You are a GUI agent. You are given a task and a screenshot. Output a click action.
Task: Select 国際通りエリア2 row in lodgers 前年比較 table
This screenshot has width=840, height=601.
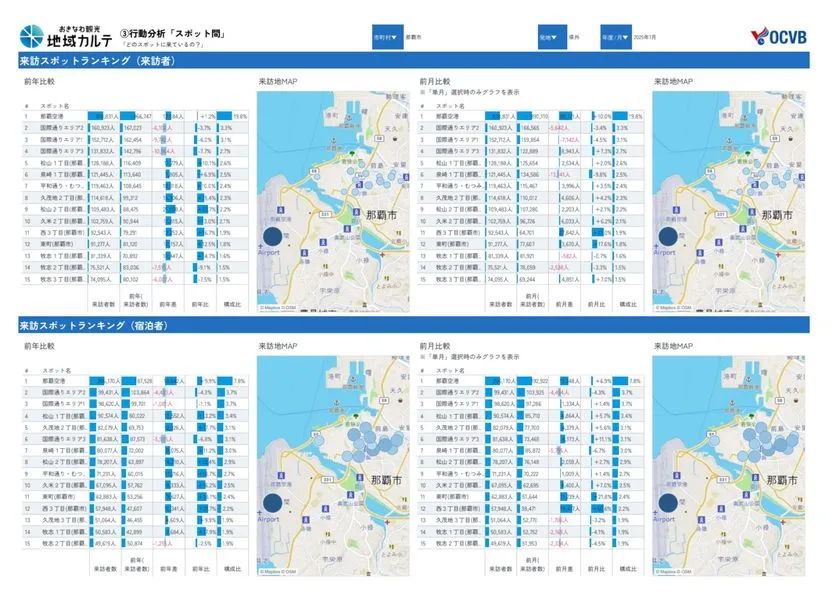click(x=135, y=393)
